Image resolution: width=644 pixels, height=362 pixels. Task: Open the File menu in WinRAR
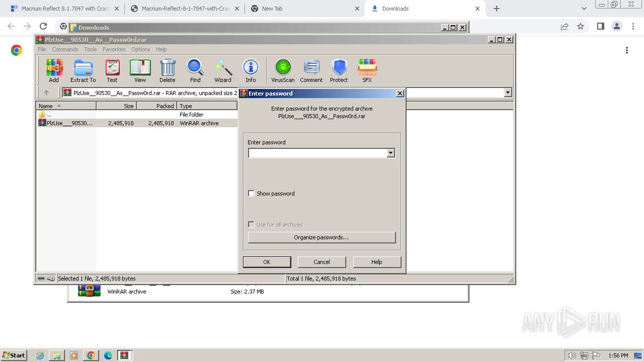tap(42, 49)
